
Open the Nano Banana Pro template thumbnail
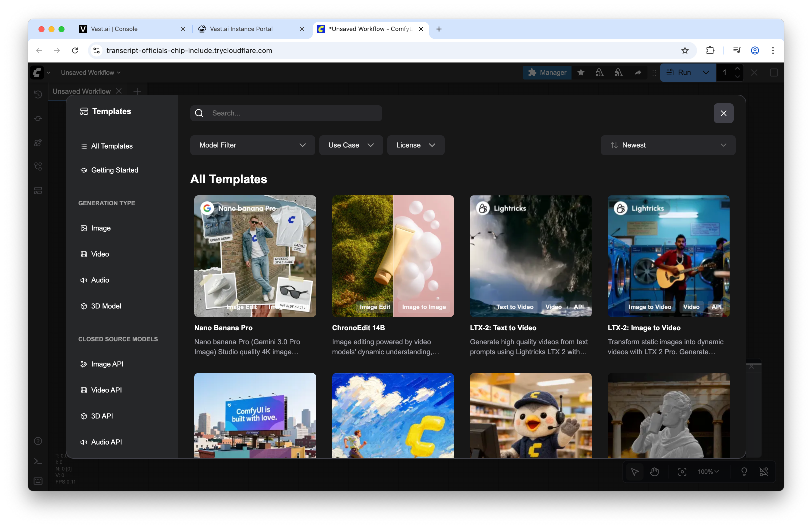click(x=255, y=256)
